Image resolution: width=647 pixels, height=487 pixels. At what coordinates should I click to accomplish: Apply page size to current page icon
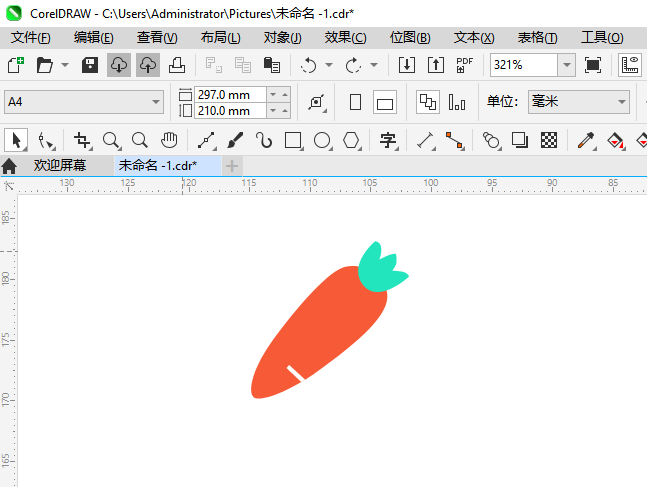[457, 102]
